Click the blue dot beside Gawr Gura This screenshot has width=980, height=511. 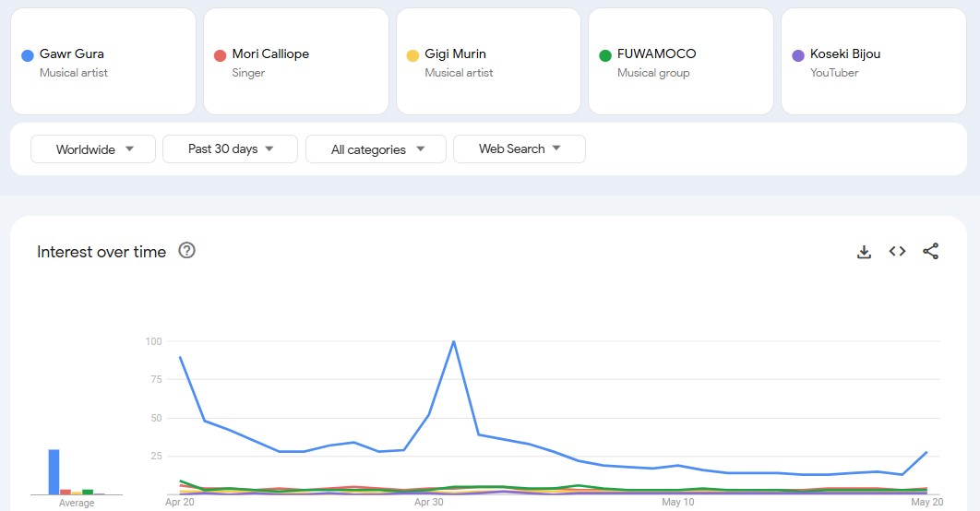coord(28,55)
